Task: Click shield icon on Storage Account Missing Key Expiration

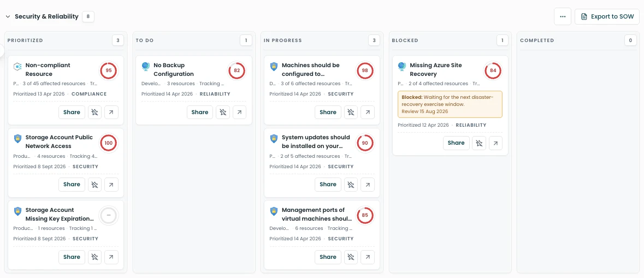Action: pos(17,211)
